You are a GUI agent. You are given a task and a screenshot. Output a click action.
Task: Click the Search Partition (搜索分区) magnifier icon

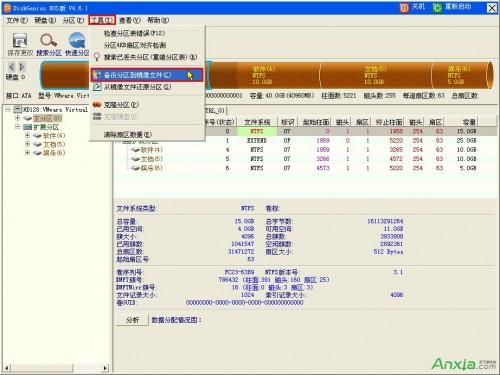tap(49, 40)
